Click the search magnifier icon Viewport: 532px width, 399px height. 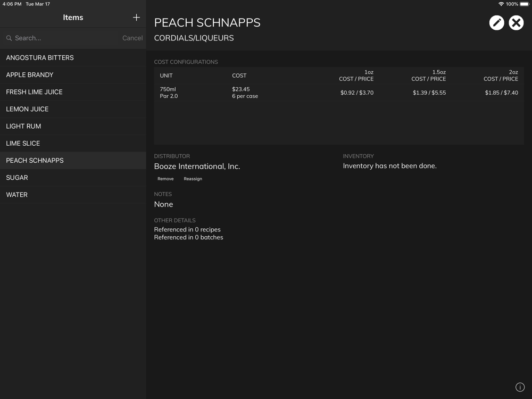9,38
